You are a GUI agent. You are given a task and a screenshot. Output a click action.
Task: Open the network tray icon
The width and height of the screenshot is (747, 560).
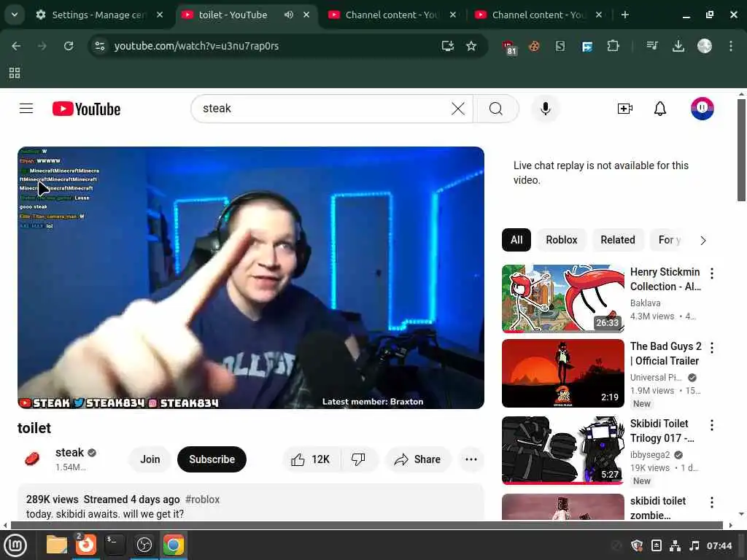675,545
